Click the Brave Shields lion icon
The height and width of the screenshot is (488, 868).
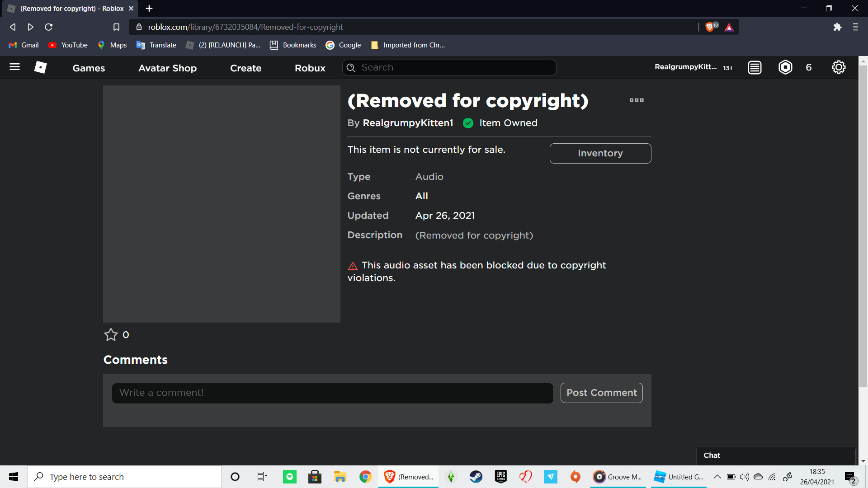click(x=710, y=27)
